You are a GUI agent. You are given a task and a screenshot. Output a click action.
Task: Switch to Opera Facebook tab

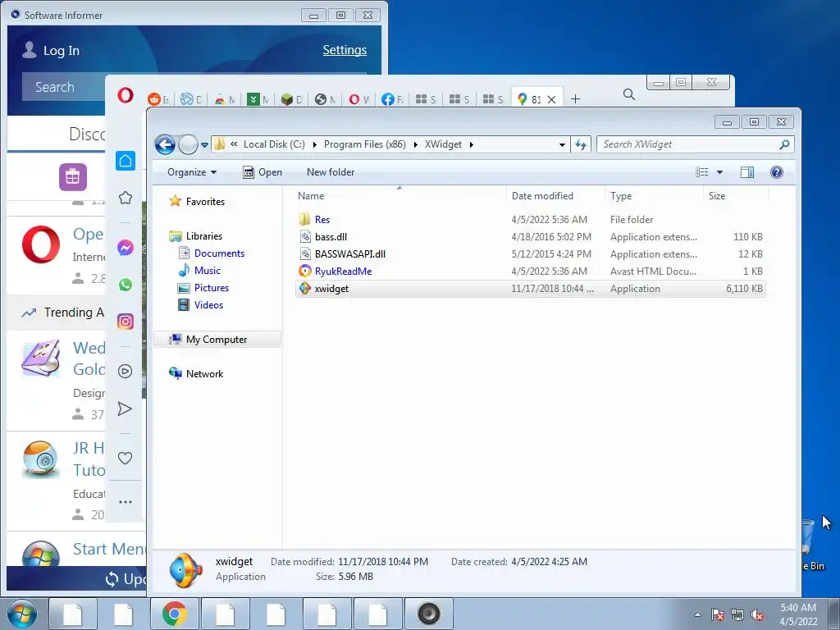pos(392,99)
